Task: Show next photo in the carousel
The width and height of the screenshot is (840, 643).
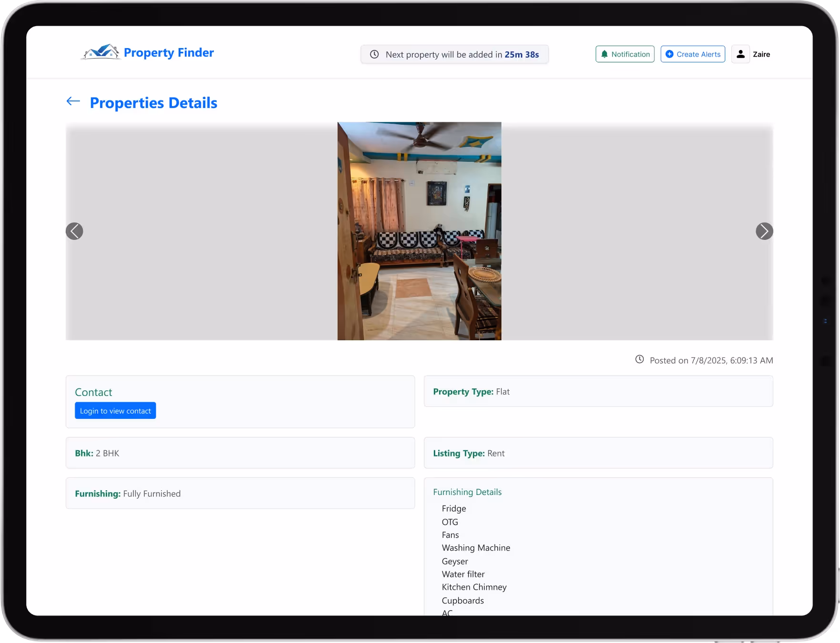Action: (x=764, y=231)
